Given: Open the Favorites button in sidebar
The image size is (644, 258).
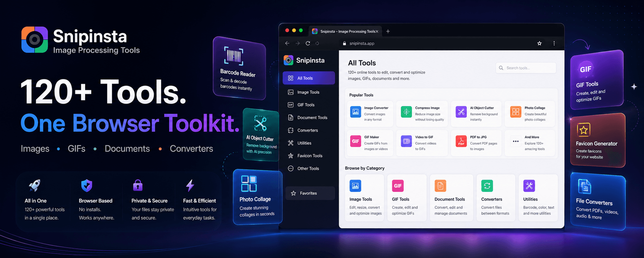Looking at the screenshot, I should pos(310,193).
